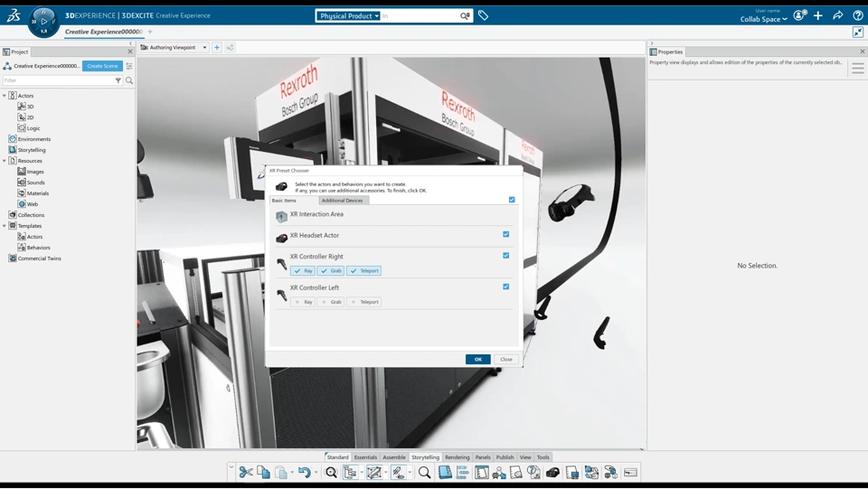This screenshot has height=489, width=868.
Task: Open the Paste options dropdown arrow
Action: point(292,473)
